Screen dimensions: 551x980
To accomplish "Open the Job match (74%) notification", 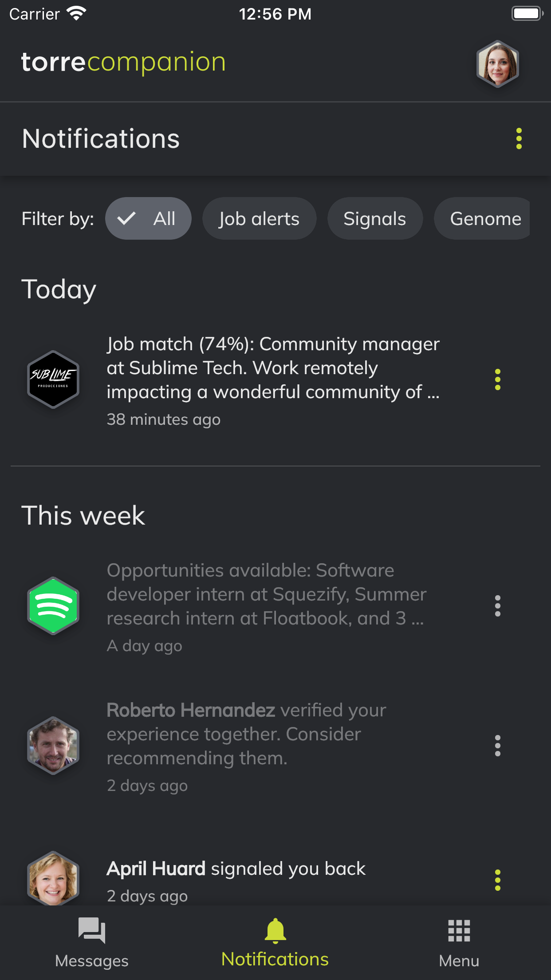I will pyautogui.click(x=273, y=368).
